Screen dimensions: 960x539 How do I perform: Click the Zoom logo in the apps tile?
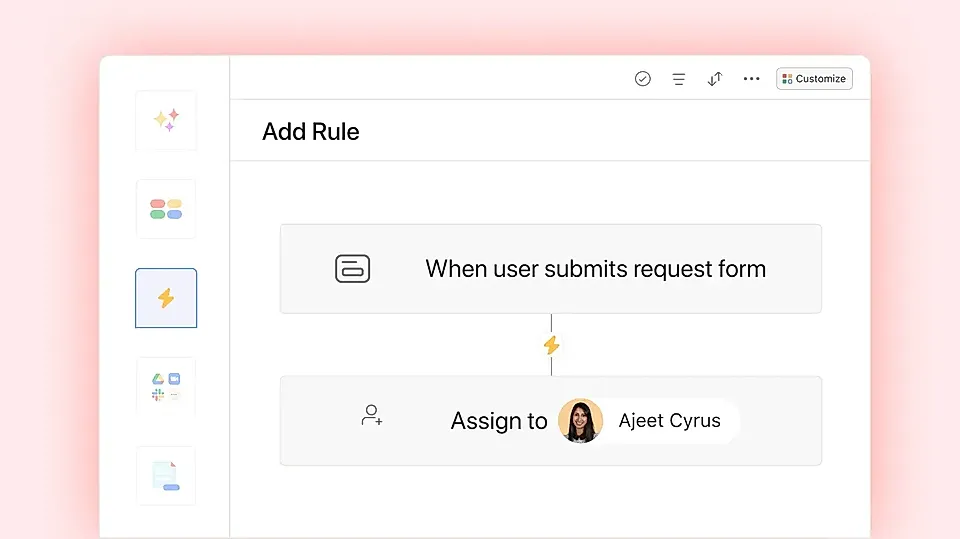(174, 379)
